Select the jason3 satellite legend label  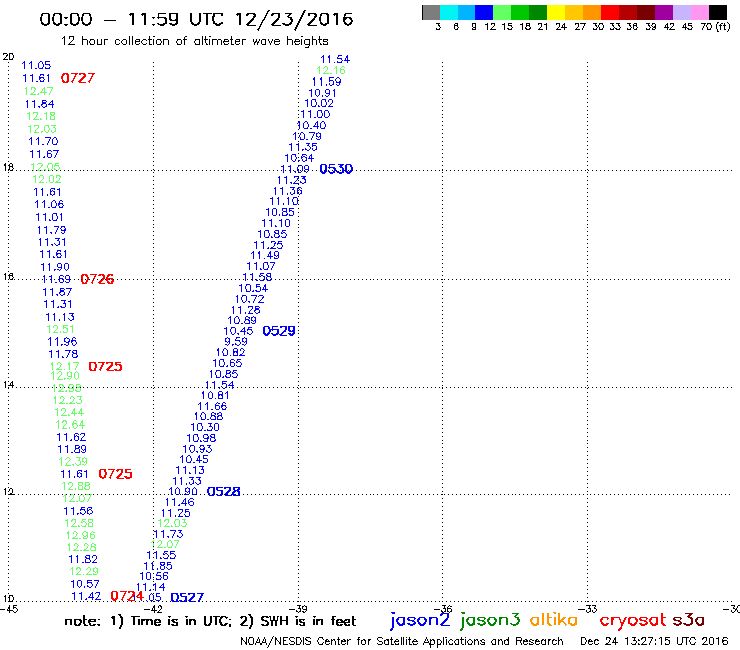tap(490, 620)
